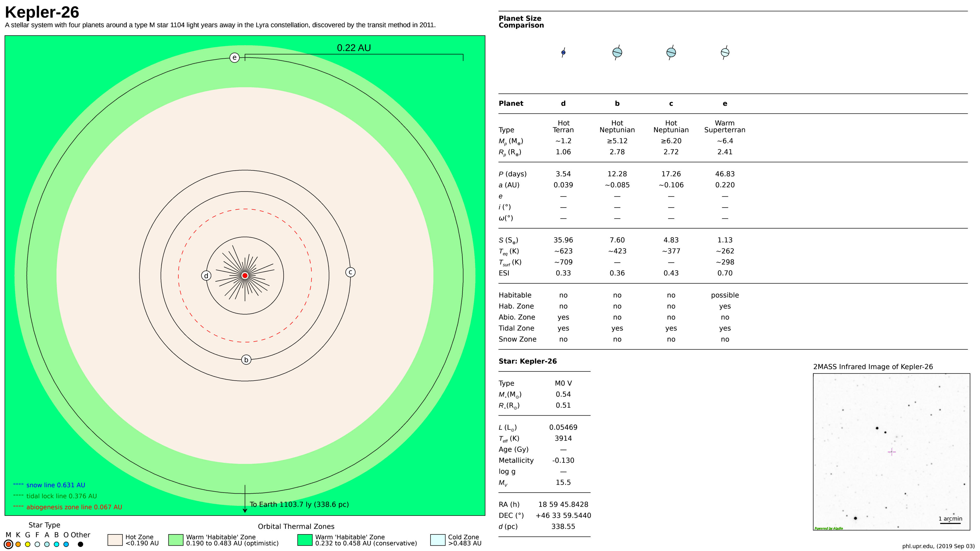This screenshot has height=551, width=980.
Task: Click the snow line legend label
Action: 56,485
